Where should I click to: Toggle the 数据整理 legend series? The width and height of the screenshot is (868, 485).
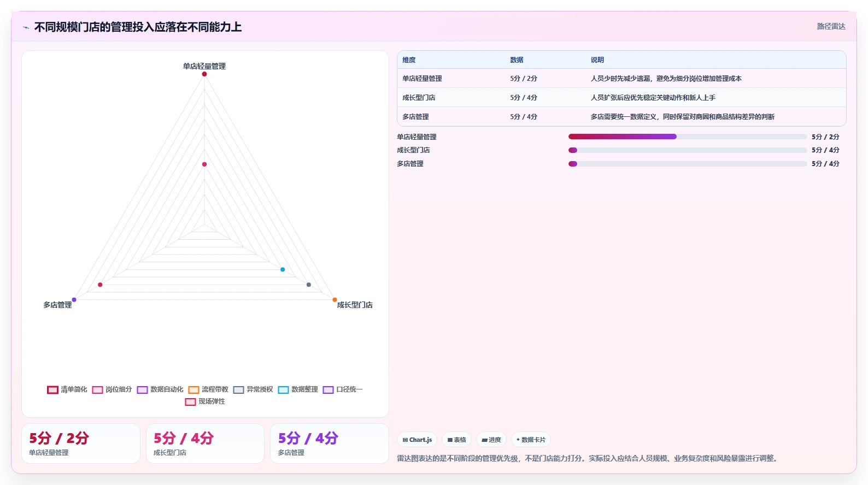coord(298,389)
